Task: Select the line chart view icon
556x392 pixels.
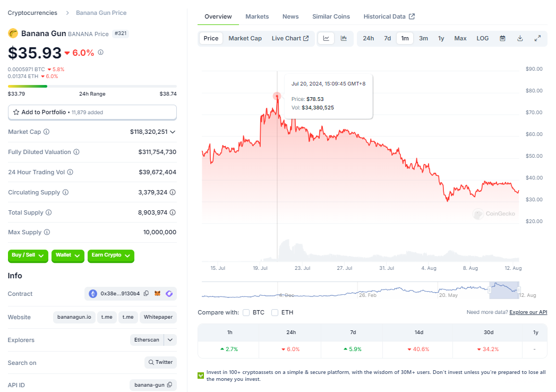Action: pos(326,38)
